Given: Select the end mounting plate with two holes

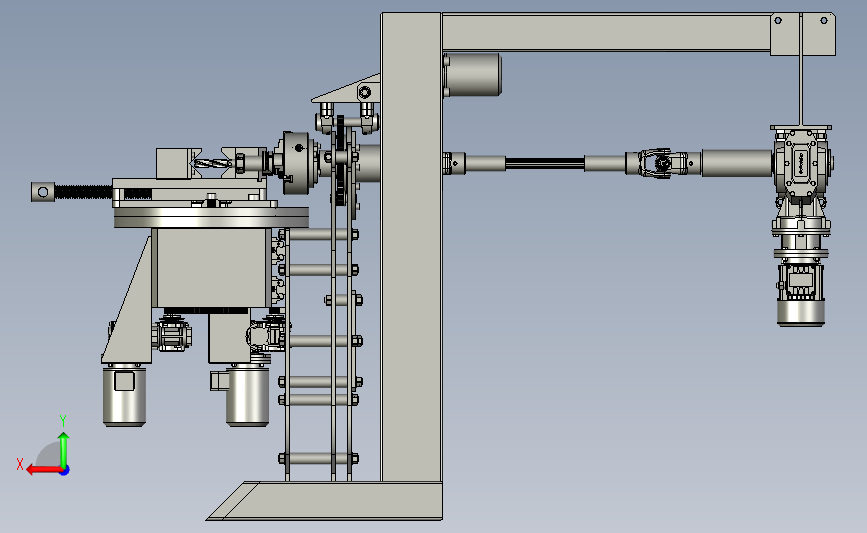Looking at the screenshot, I should 802,34.
